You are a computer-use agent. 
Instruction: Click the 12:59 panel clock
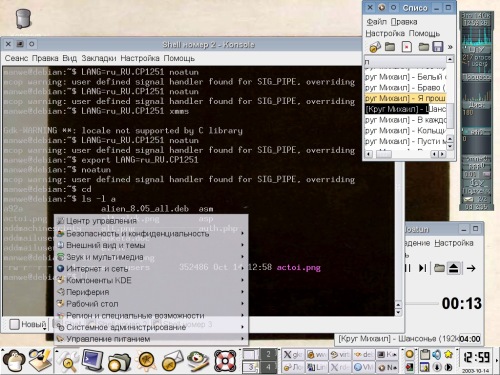(x=477, y=357)
